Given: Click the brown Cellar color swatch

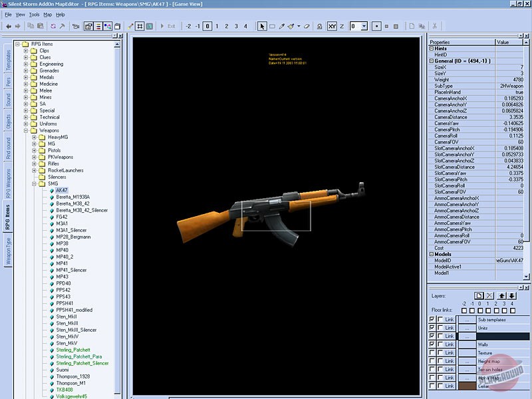Looking at the screenshot, I should 467,386.
